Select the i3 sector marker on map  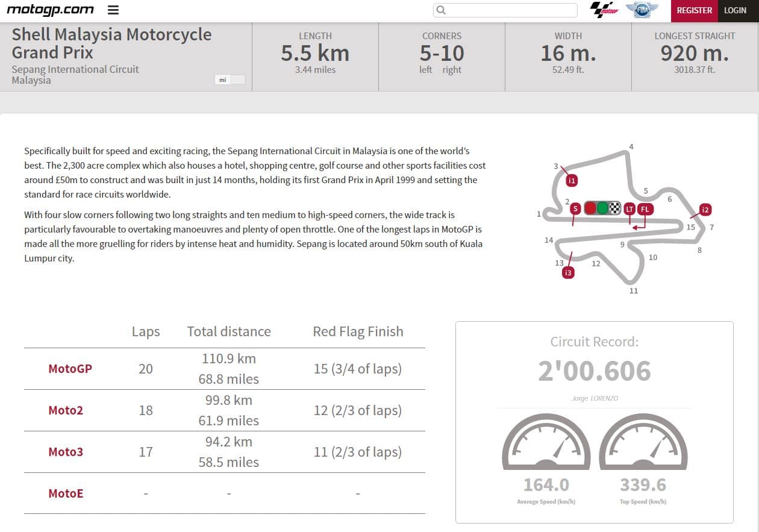coord(567,273)
